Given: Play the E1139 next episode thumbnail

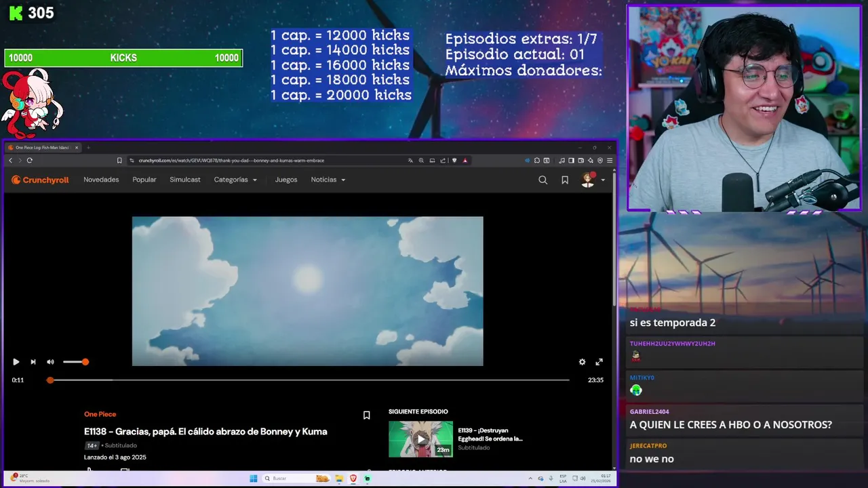Looking at the screenshot, I should 420,439.
